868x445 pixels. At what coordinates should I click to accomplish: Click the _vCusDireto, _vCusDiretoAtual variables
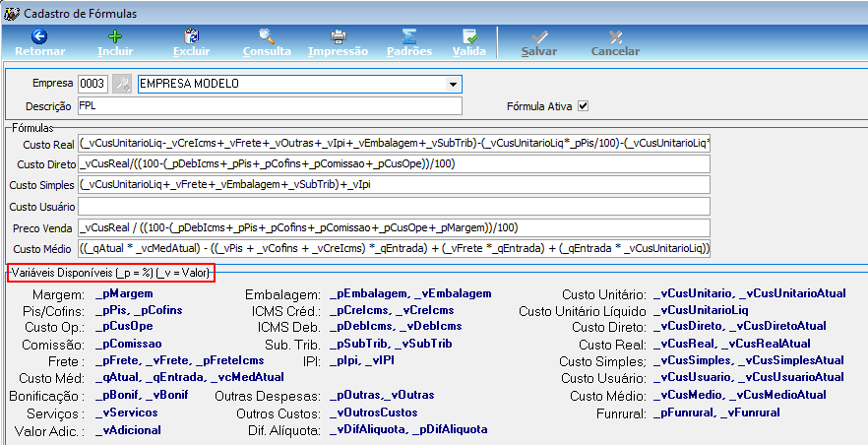pos(740,327)
